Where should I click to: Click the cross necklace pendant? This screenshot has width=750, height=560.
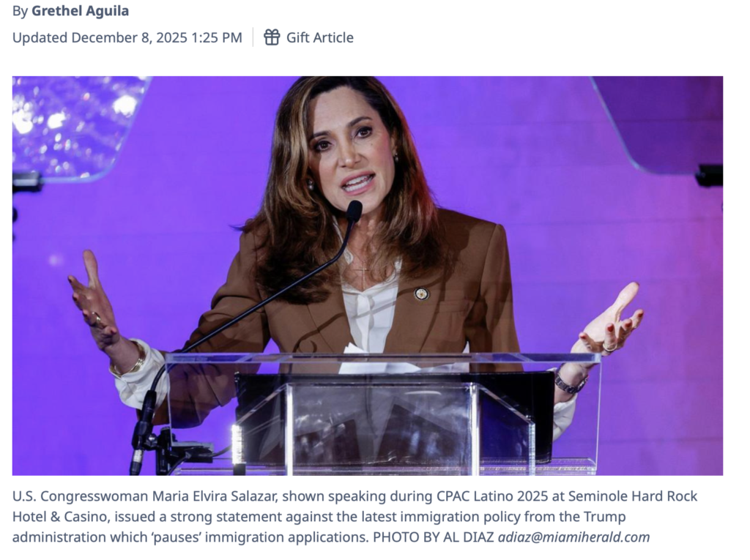[x=362, y=275]
